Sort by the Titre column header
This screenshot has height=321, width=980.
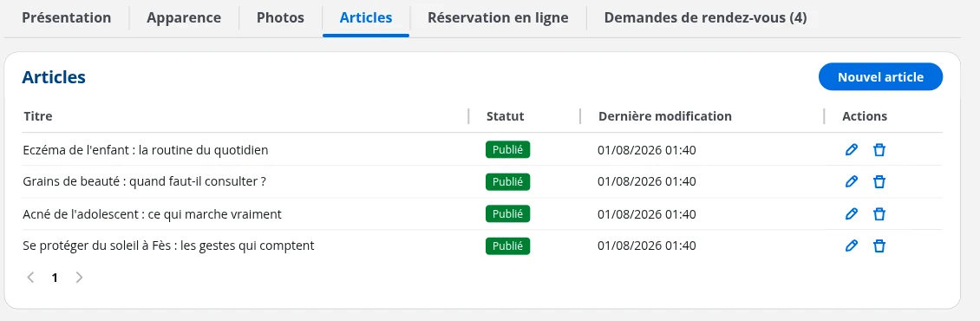pyautogui.click(x=38, y=115)
